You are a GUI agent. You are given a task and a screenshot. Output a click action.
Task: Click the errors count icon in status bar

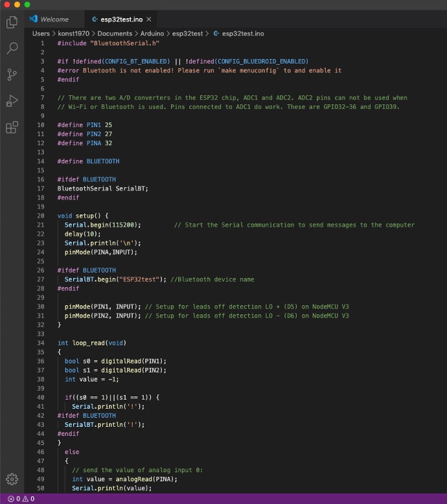[x=11, y=499]
